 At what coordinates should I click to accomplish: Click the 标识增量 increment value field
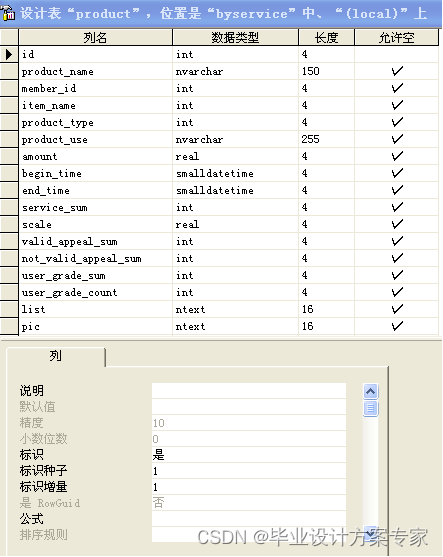click(249, 487)
